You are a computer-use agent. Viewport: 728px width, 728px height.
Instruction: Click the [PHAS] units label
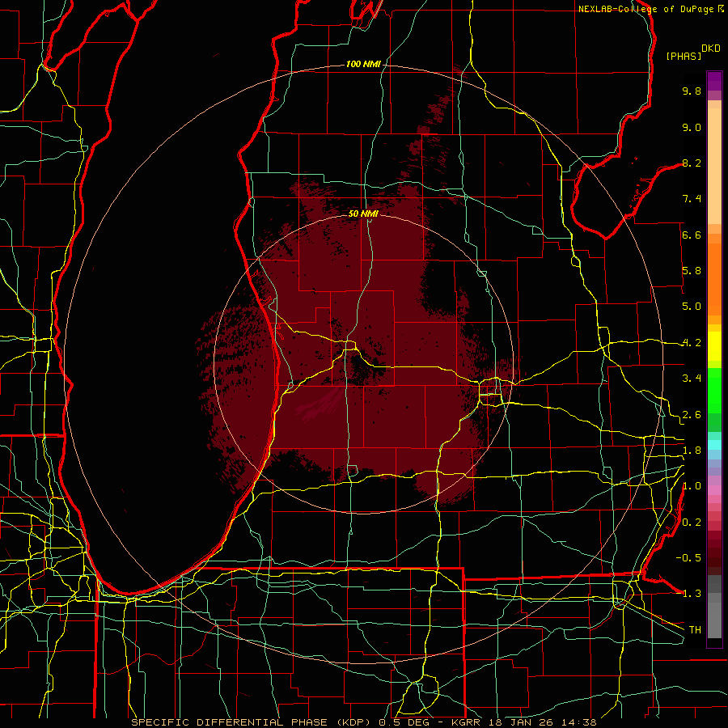pyautogui.click(x=684, y=56)
